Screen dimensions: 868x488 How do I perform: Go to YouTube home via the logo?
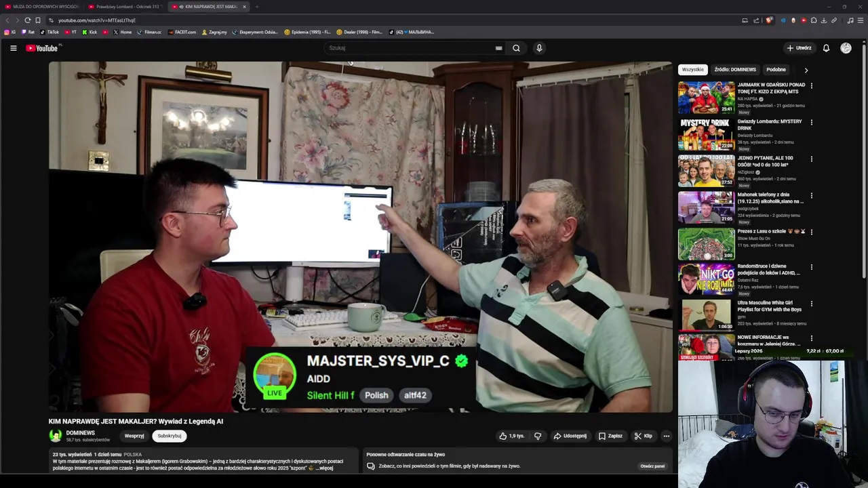click(42, 48)
